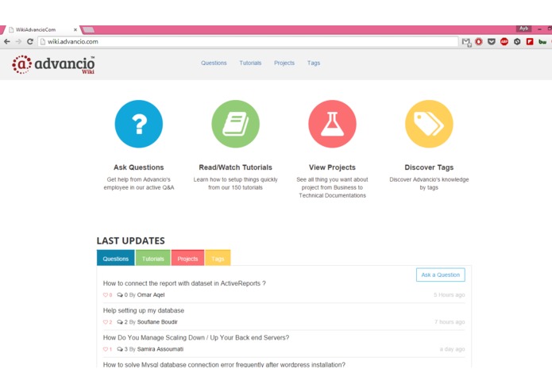Open Tutorials in the top navigation
The width and height of the screenshot is (552, 392).
click(x=250, y=63)
